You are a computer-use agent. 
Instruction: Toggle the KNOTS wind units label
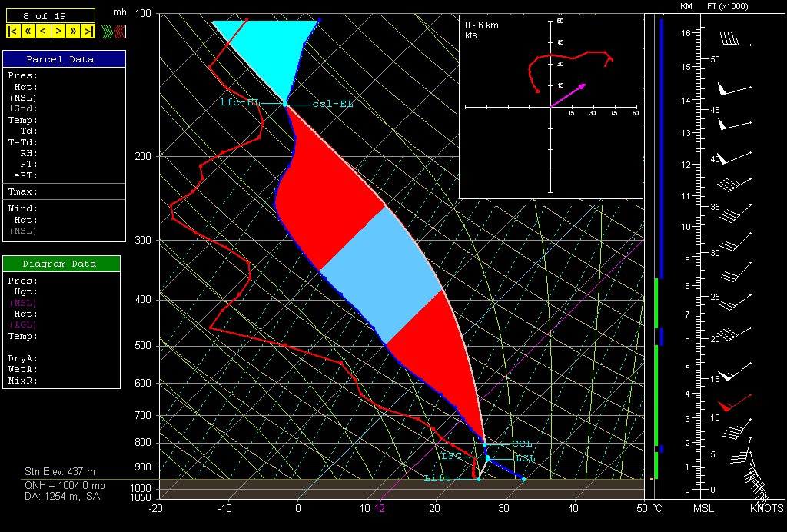(766, 509)
